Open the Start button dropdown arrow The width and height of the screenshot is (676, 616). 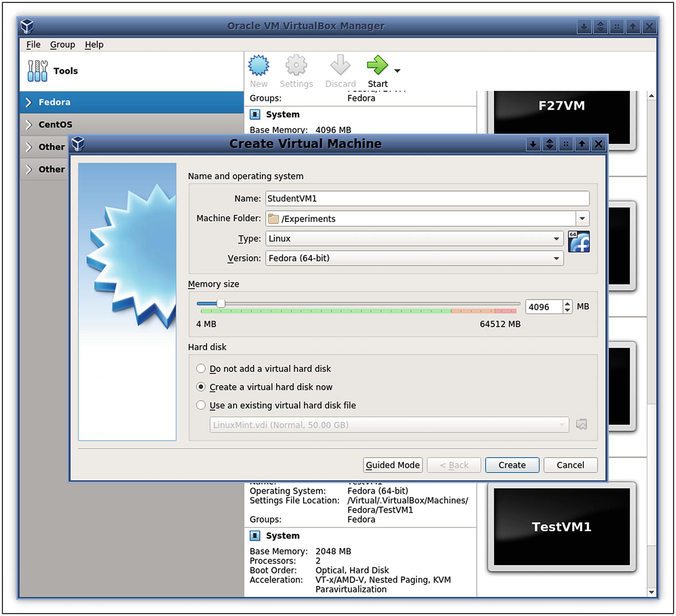(x=397, y=71)
